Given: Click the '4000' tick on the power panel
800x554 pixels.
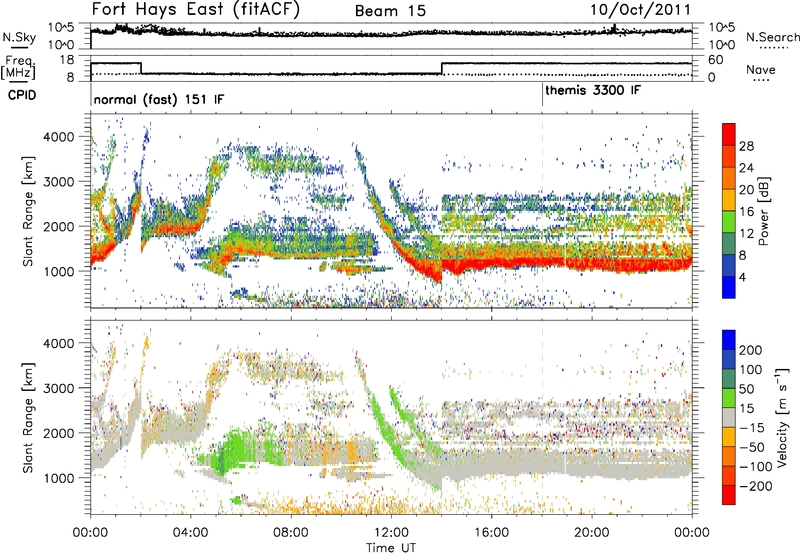Looking at the screenshot, I should 58,137.
